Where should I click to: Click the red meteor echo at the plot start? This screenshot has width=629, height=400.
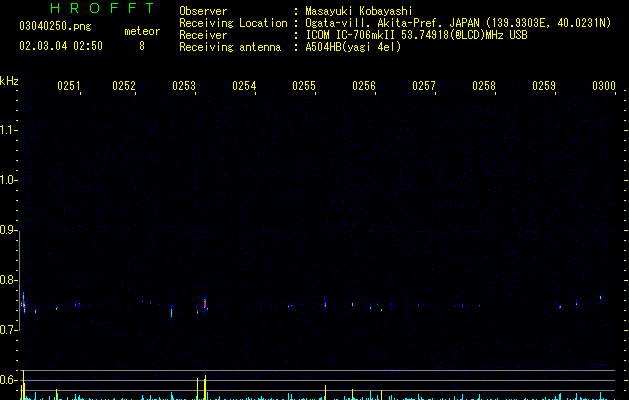[23, 304]
